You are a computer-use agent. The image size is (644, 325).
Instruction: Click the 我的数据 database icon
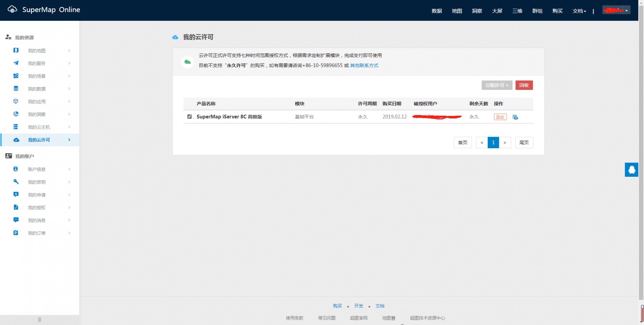click(x=16, y=89)
